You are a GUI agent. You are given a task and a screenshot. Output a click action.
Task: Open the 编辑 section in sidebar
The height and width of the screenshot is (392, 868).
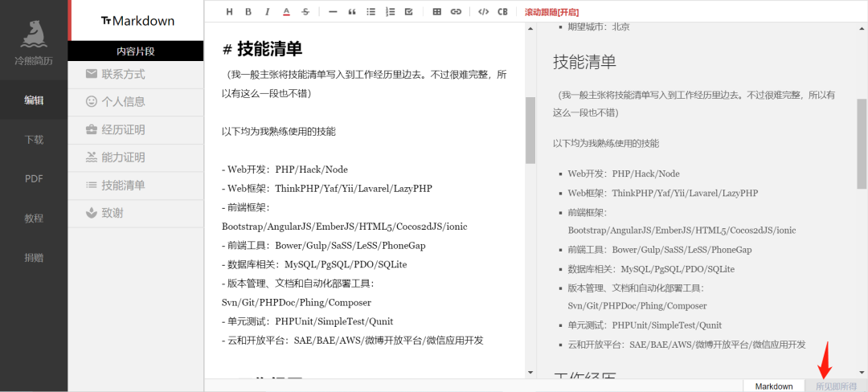[x=34, y=100]
